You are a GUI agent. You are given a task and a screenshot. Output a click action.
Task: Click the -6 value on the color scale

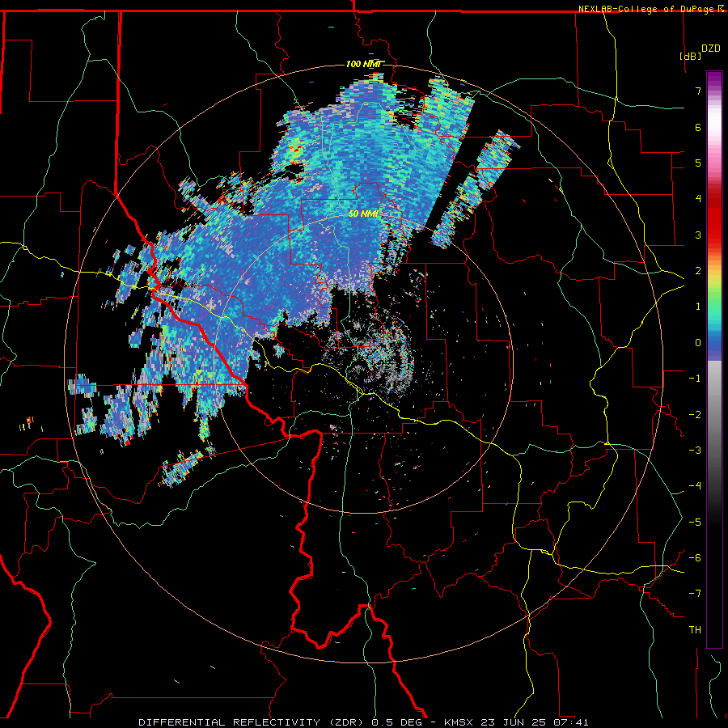point(695,558)
